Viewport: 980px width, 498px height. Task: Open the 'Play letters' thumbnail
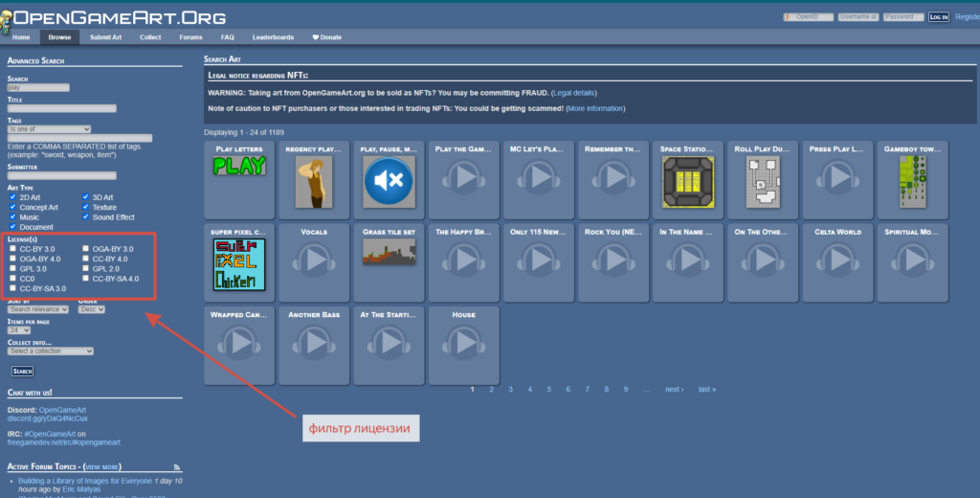pos(238,165)
